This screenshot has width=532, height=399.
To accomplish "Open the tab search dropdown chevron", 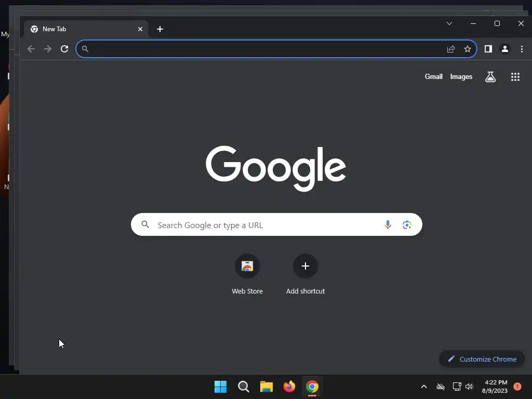I will [x=449, y=23].
